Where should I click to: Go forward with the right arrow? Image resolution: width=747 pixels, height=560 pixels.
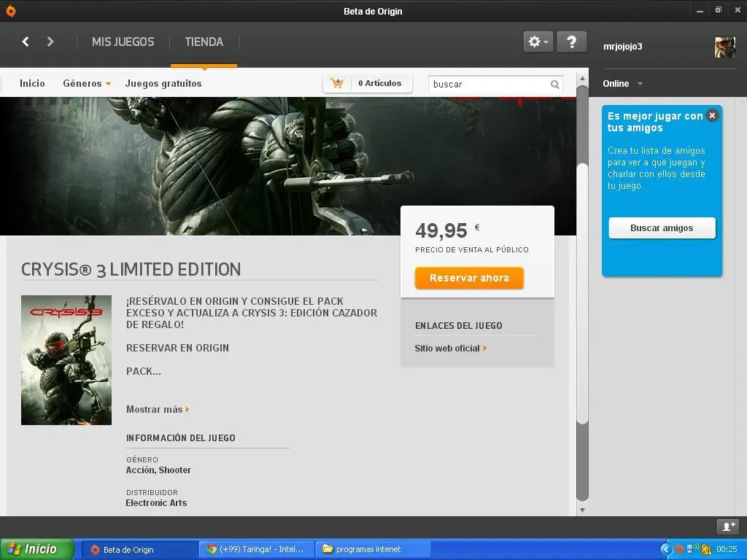(x=50, y=42)
